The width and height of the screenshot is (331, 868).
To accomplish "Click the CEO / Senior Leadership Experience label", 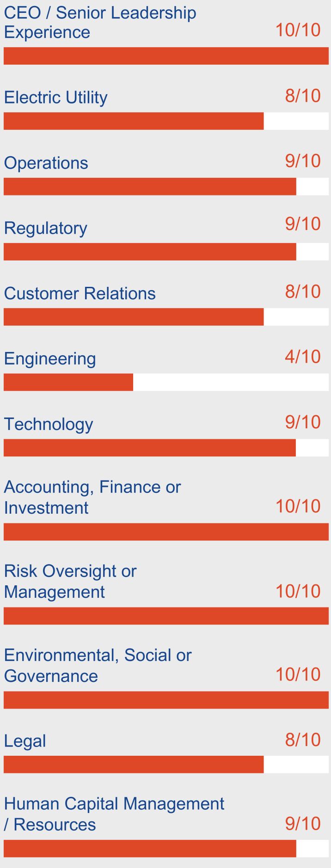I will tap(100, 22).
